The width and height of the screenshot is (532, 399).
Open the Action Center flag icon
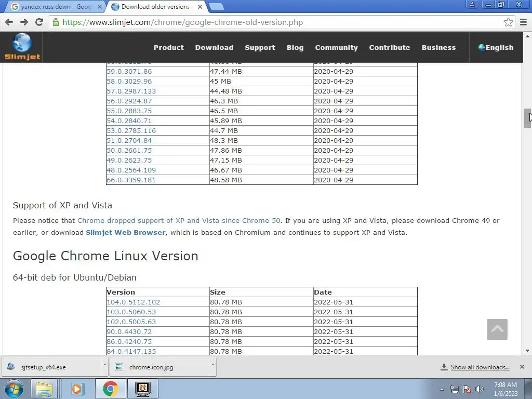pyautogui.click(x=467, y=389)
